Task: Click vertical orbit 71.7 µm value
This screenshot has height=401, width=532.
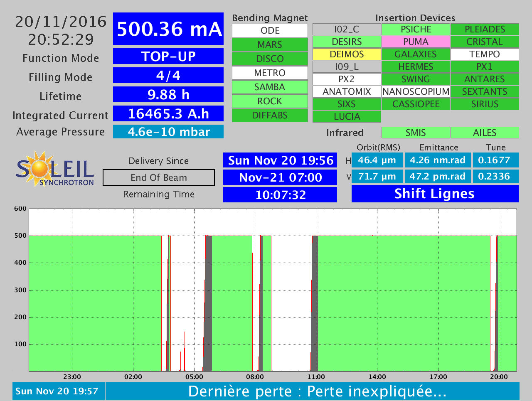Action: [x=377, y=176]
